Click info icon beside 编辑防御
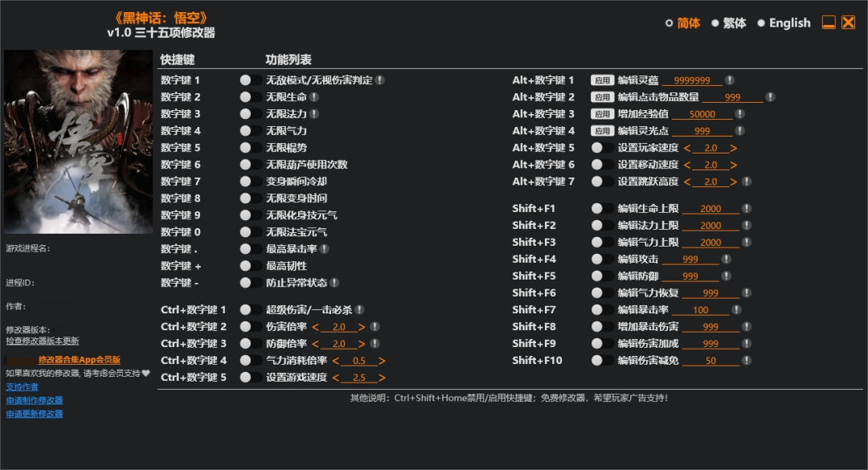Viewport: 868px width, 470px height. (727, 276)
